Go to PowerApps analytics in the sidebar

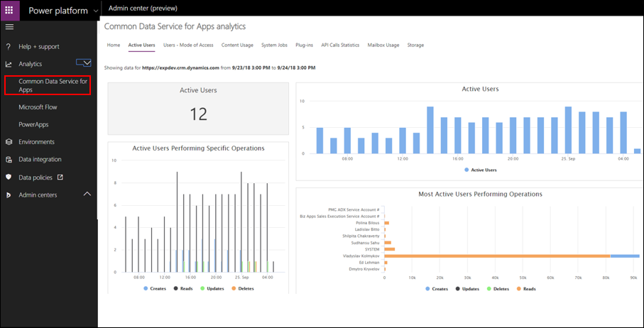click(x=33, y=124)
